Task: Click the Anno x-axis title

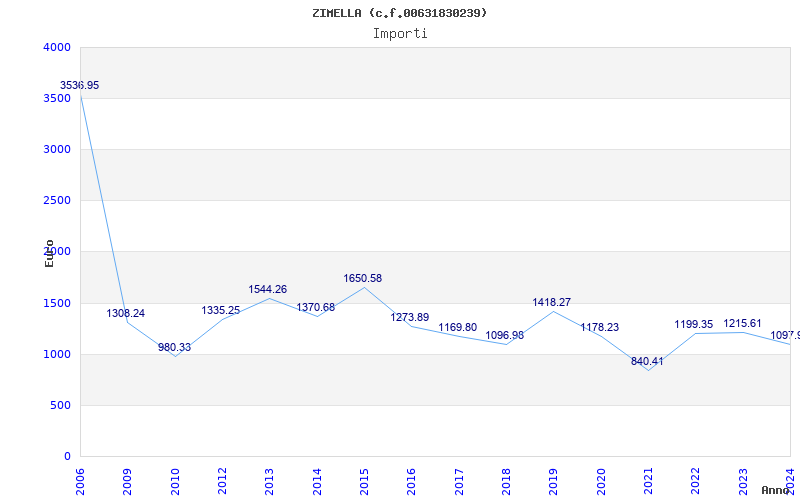Action: (x=776, y=490)
